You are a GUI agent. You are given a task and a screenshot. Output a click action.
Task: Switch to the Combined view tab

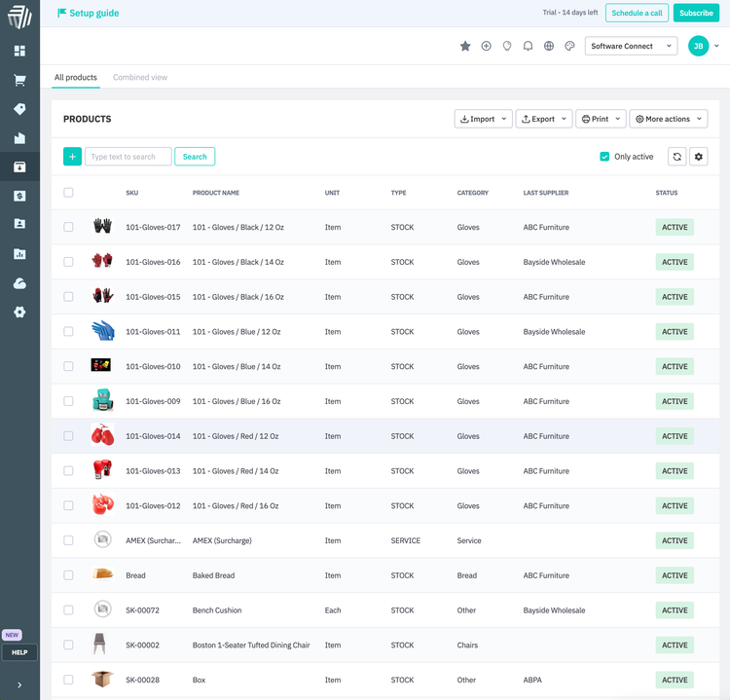(140, 77)
